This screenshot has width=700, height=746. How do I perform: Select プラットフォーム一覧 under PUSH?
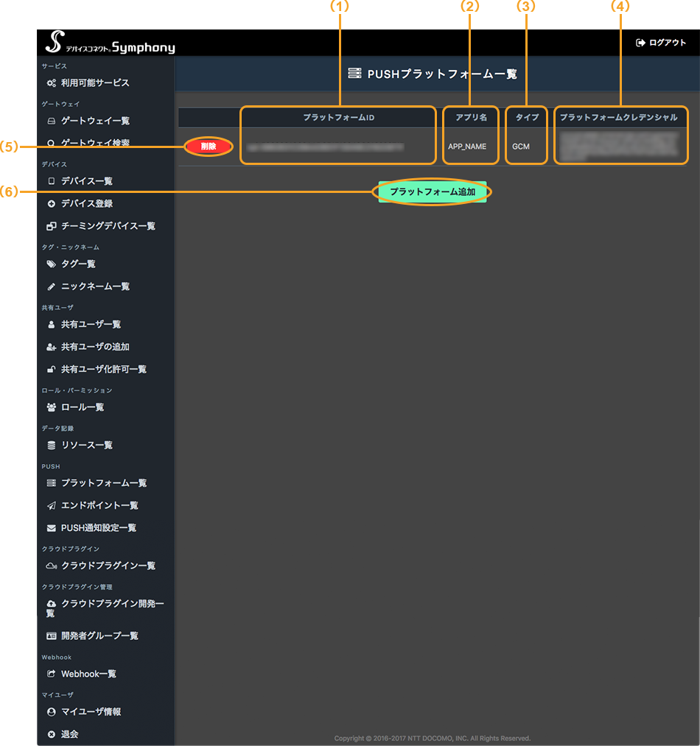[x=104, y=483]
